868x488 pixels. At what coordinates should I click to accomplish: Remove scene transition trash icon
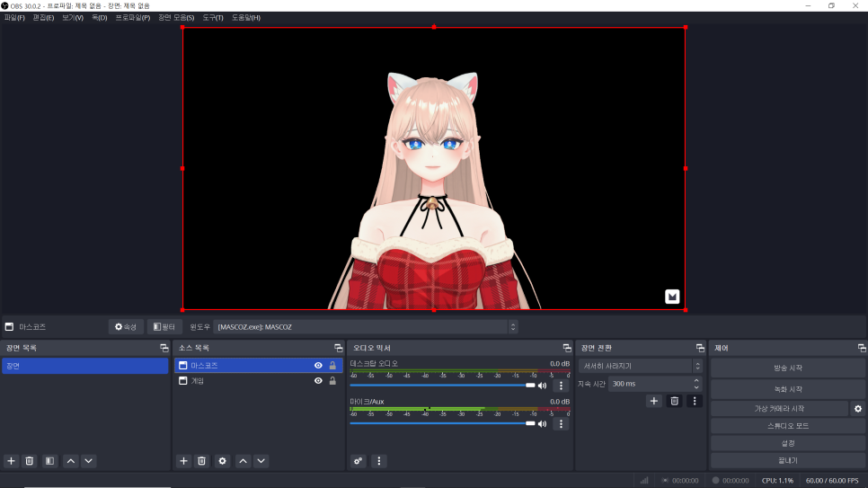click(674, 401)
